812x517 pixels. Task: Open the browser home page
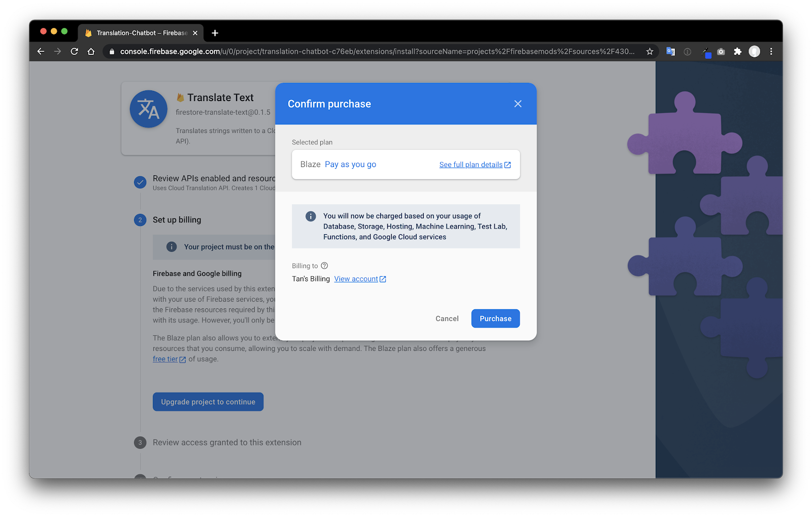(91, 51)
